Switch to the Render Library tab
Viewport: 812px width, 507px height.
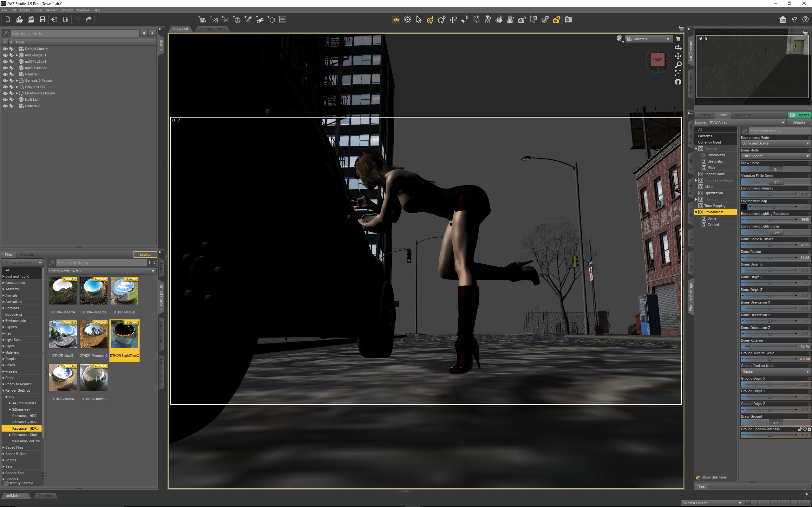point(212,29)
